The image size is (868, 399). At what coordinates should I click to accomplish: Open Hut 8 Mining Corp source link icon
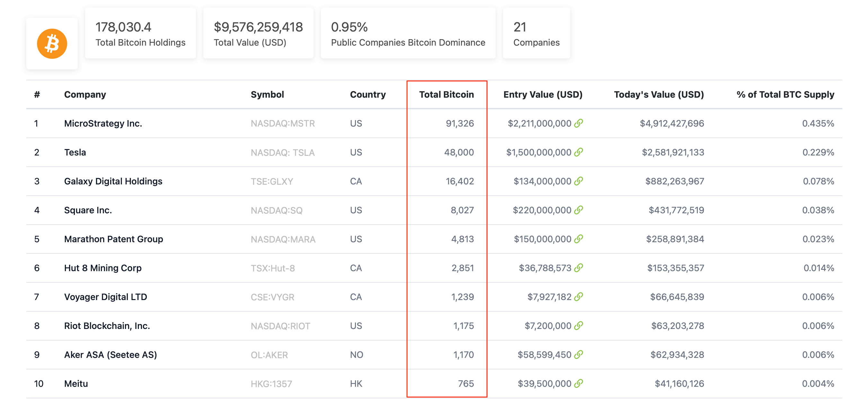click(x=579, y=268)
